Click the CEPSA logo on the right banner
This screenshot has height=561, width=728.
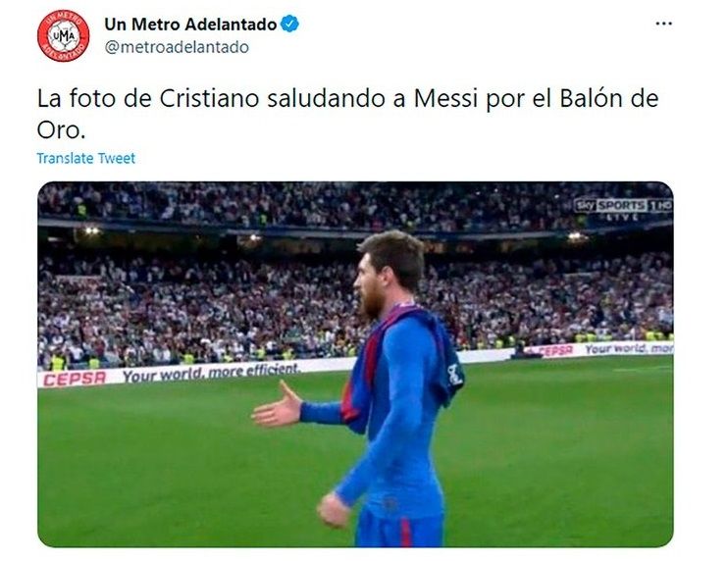pyautogui.click(x=556, y=351)
